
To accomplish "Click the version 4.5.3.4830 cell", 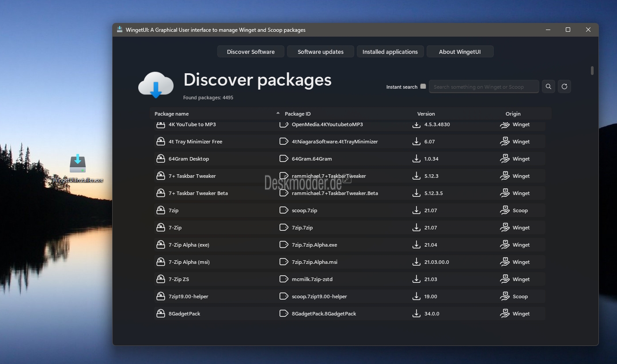I will [437, 124].
